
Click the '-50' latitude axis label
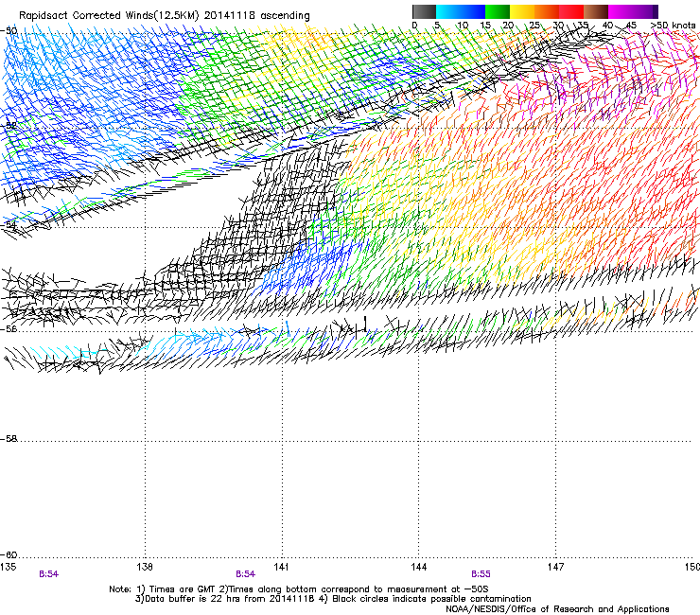point(9,31)
